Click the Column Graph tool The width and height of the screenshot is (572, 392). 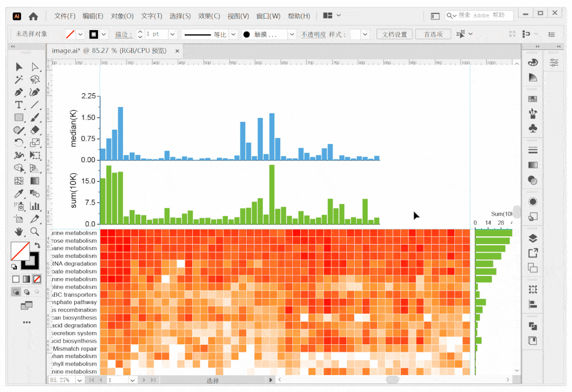(x=35, y=206)
